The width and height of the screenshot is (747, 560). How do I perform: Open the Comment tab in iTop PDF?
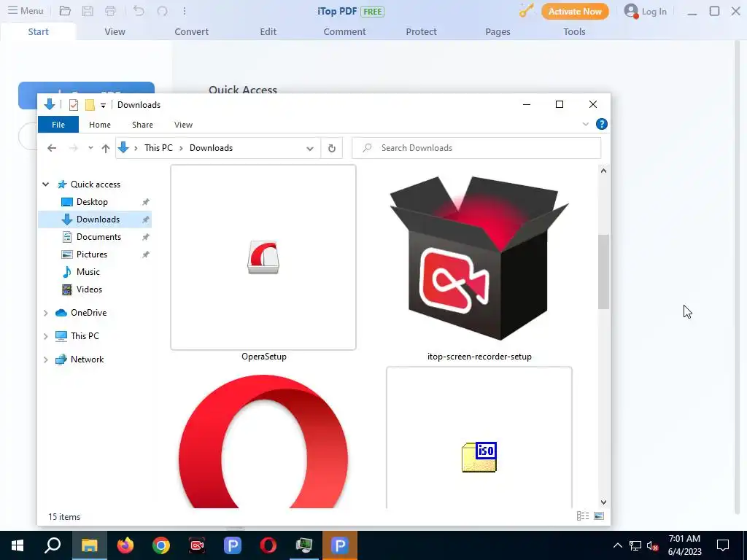coord(344,31)
